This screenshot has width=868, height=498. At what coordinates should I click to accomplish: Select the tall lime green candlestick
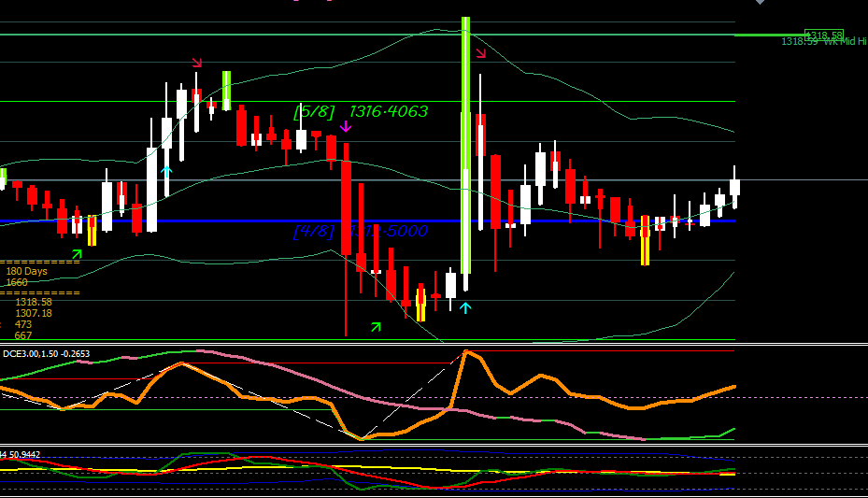click(x=465, y=145)
